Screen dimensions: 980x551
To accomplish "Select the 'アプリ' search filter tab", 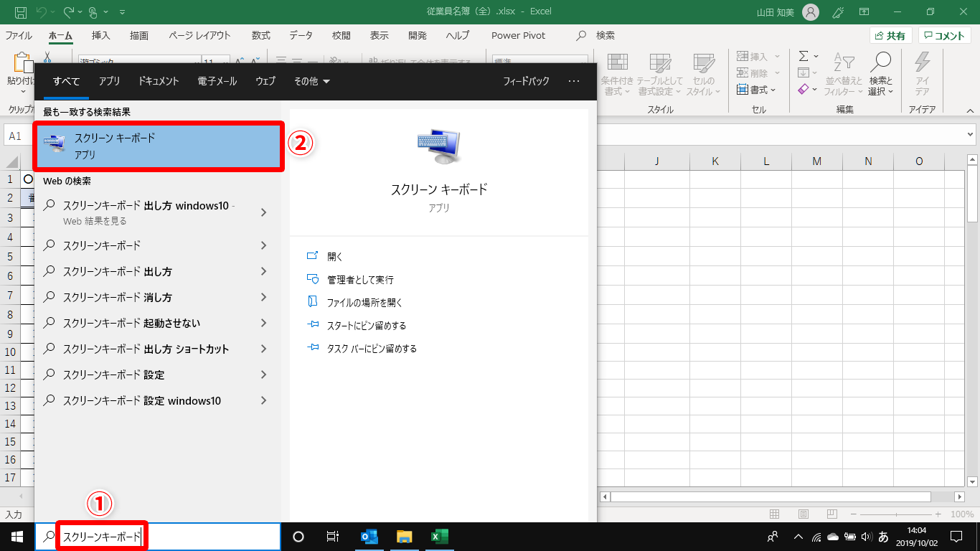I will pyautogui.click(x=110, y=81).
